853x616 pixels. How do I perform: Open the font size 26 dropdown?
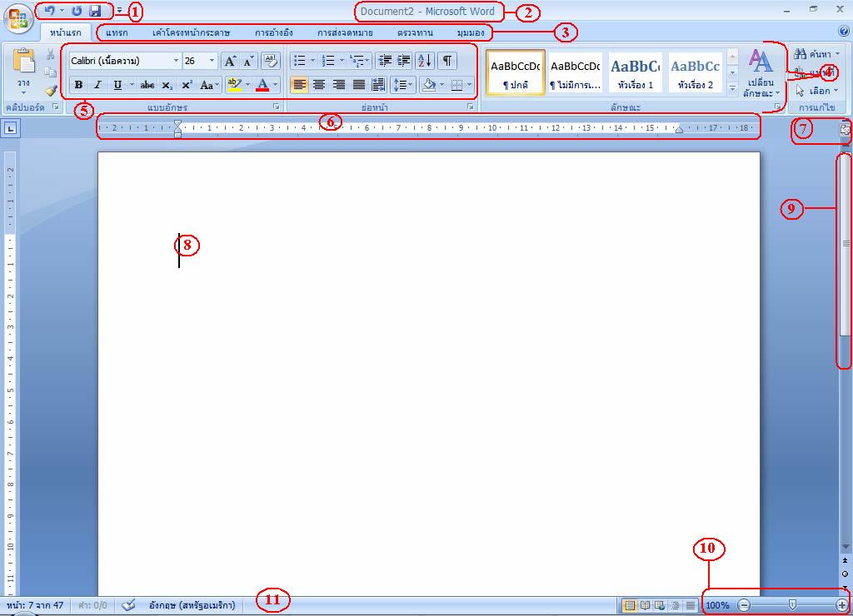pos(212,61)
